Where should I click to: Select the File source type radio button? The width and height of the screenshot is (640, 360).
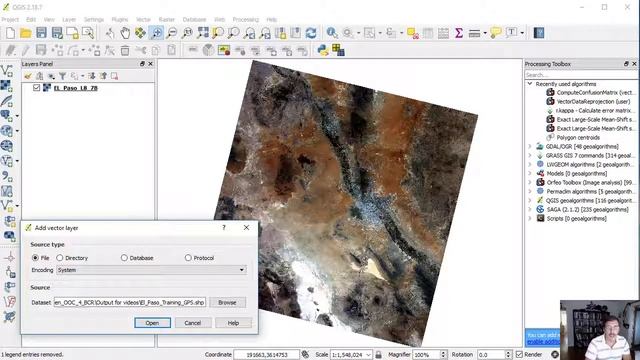[x=36, y=258]
